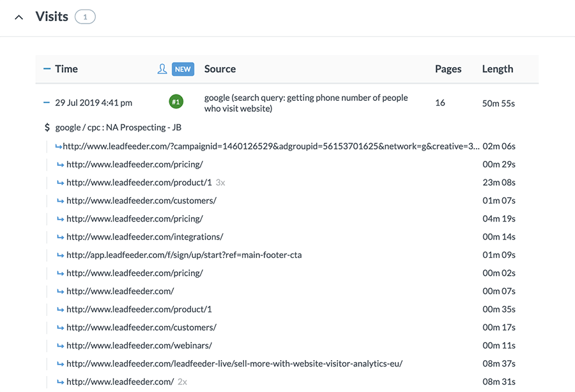Screen dimensions: 575x392
Task: Open the product/1 link lasting 00m 35s
Action: coord(139,309)
